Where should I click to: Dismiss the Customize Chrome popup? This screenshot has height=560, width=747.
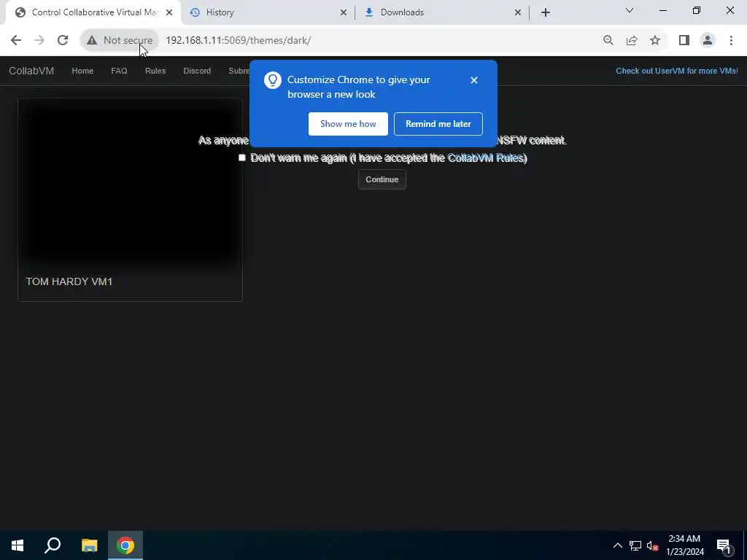click(x=473, y=80)
